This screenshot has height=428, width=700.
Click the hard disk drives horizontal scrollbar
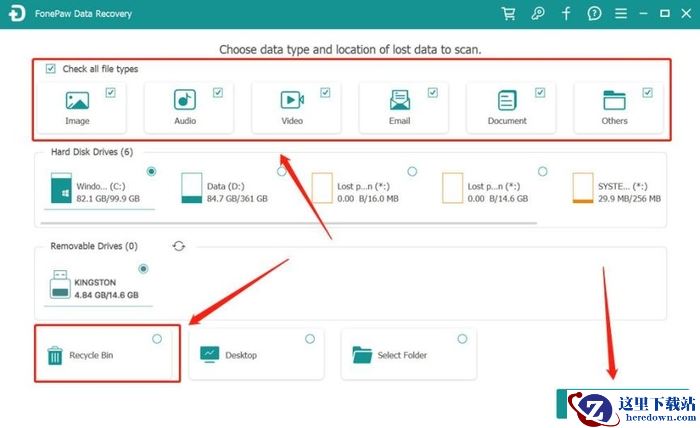(x=288, y=222)
